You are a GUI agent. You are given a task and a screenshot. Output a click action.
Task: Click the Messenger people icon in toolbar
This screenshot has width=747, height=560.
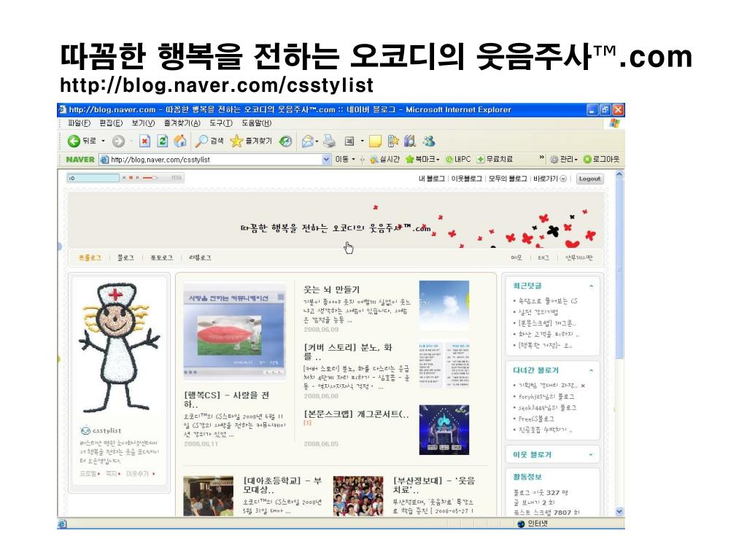pos(429,141)
